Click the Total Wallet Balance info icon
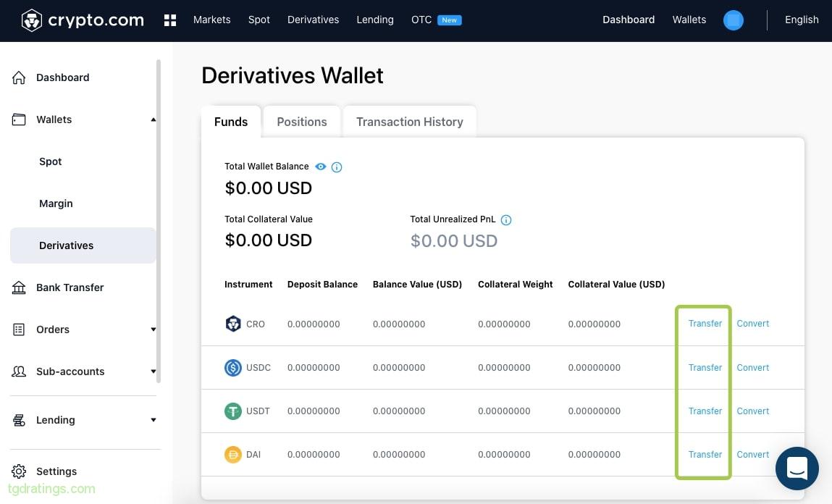The width and height of the screenshot is (832, 504). [x=337, y=167]
